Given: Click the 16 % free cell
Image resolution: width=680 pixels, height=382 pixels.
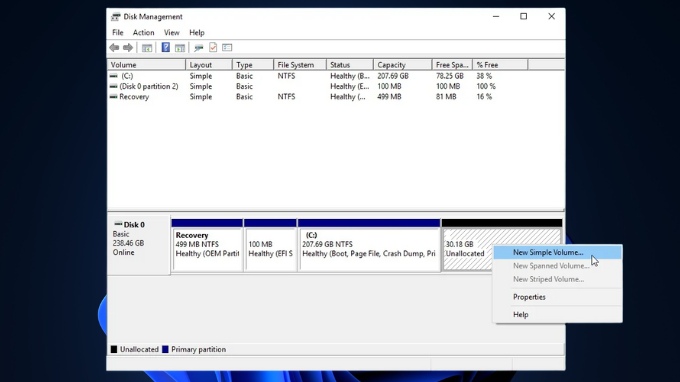Looking at the screenshot, I should tap(484, 97).
